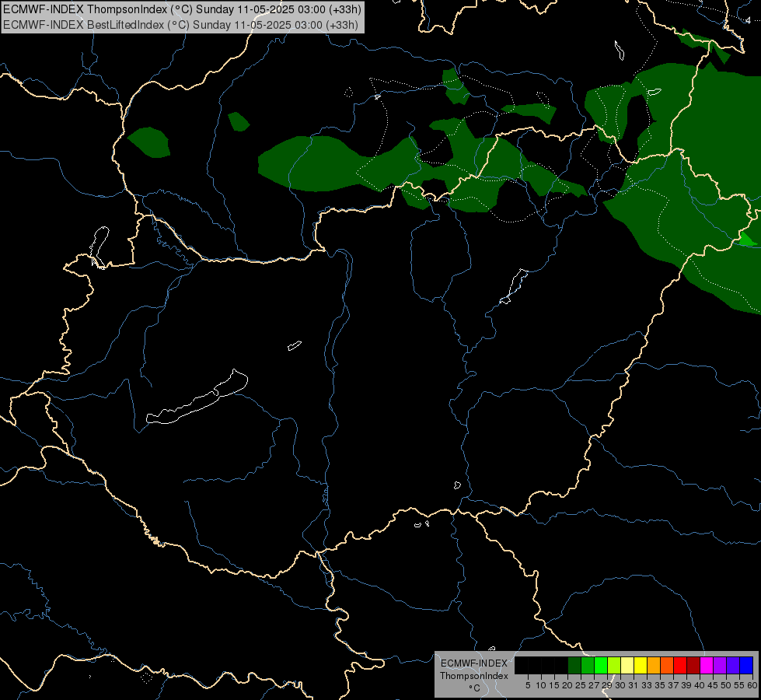This screenshot has width=761, height=700.
Task: Click the legend tick value '50'
Action: [727, 685]
